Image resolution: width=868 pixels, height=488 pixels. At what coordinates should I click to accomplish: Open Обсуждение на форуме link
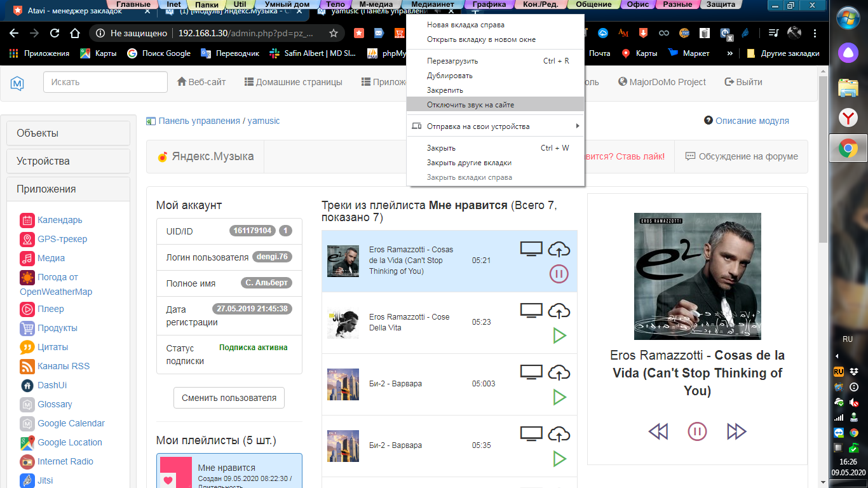click(742, 156)
